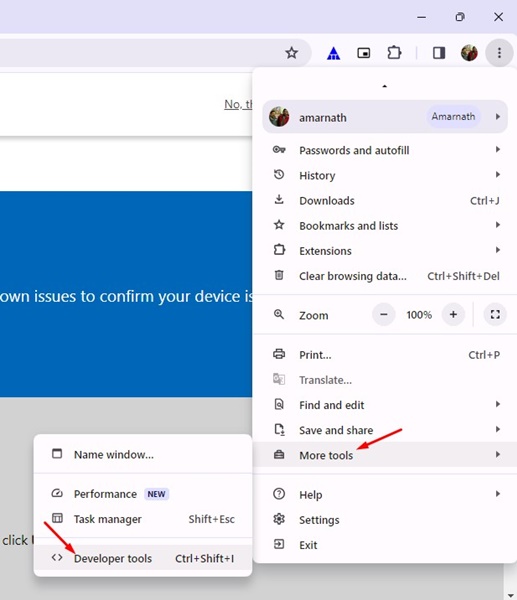This screenshot has height=600, width=517.
Task: Decrease zoom with the minus button
Action: (x=384, y=315)
